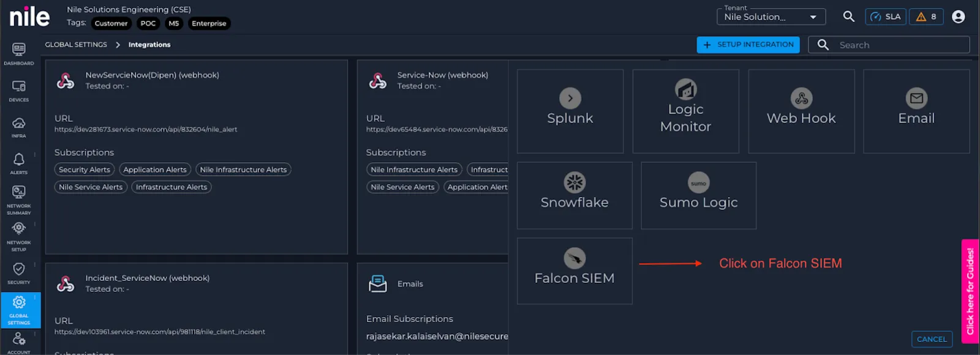Click the Nile logo
Screen dimensions: 980x355
(x=29, y=17)
